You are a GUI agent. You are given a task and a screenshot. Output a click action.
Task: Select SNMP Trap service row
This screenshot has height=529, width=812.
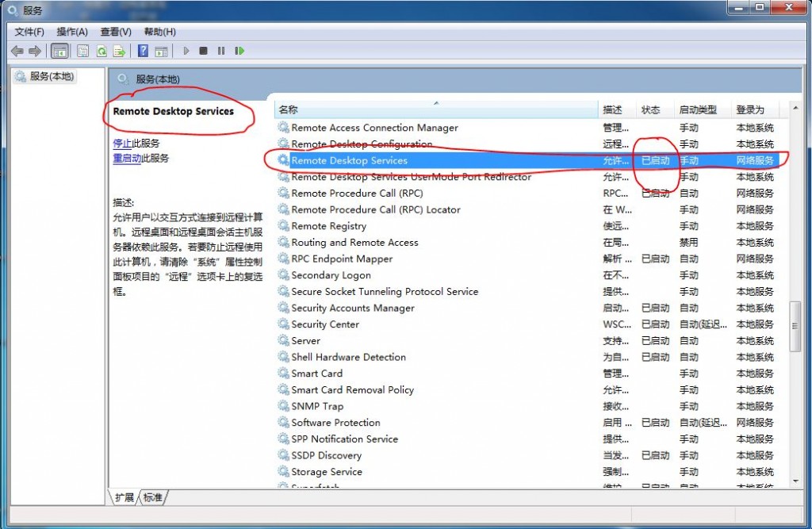click(x=527, y=406)
